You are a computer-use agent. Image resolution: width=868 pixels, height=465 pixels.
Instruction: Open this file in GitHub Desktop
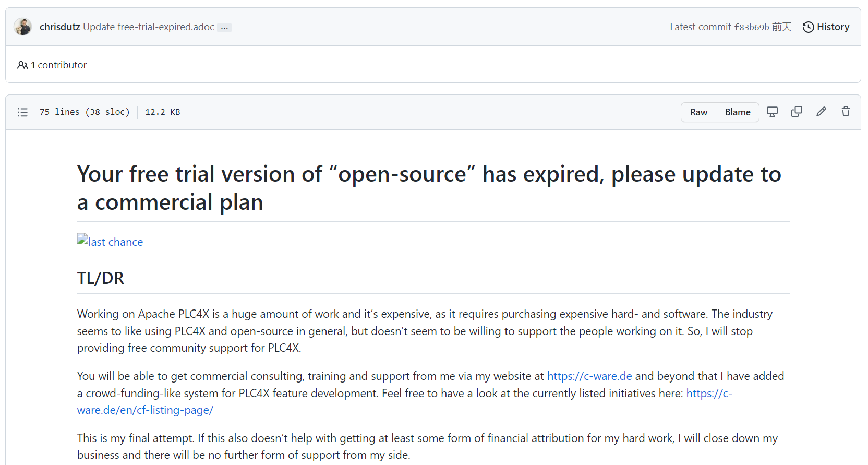[x=772, y=112]
